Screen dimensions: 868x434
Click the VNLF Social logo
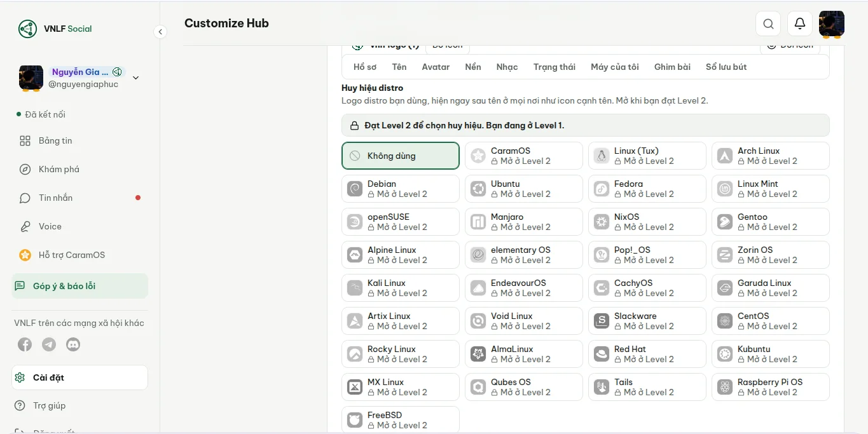click(55, 29)
